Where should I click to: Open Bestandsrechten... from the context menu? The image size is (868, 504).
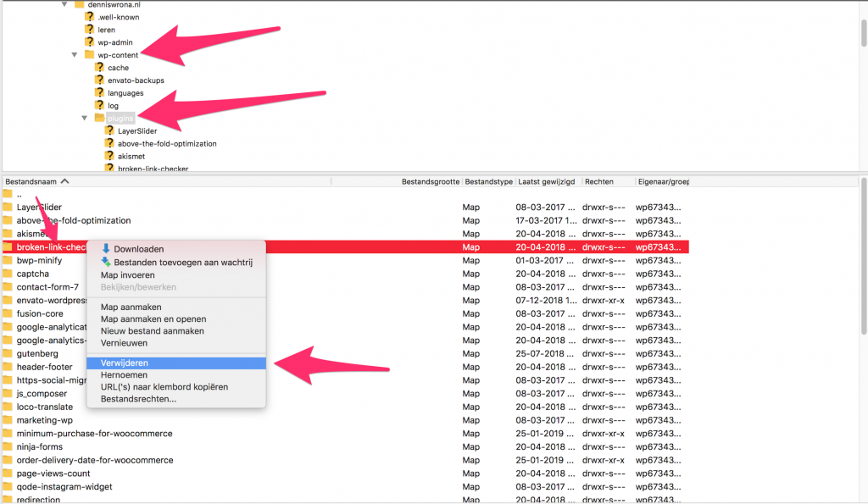138,398
